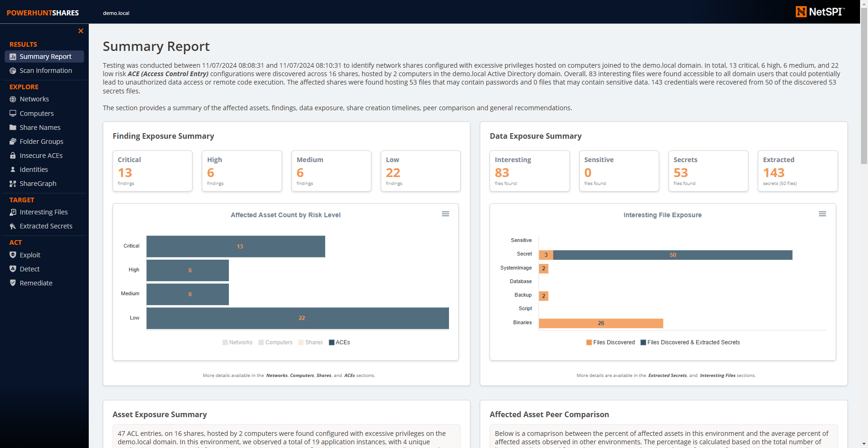The width and height of the screenshot is (868, 448).
Task: Open the Exploit action section
Action: (30, 255)
